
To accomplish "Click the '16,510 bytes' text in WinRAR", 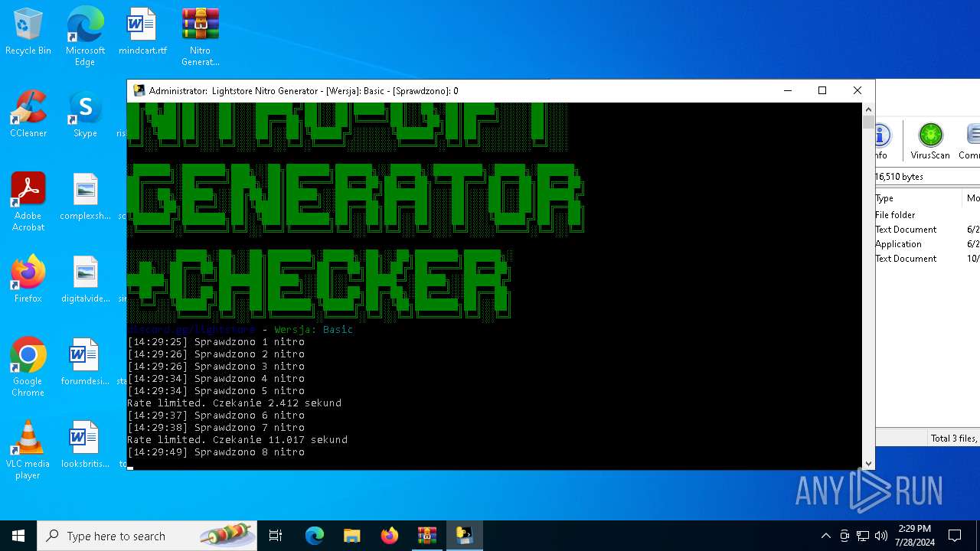I will coord(899,177).
